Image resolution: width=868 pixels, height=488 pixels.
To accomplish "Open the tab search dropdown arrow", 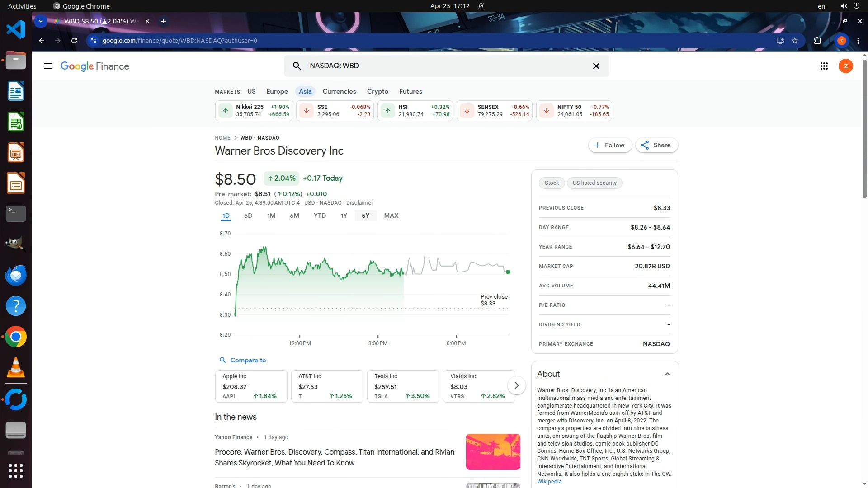I will point(41,21).
